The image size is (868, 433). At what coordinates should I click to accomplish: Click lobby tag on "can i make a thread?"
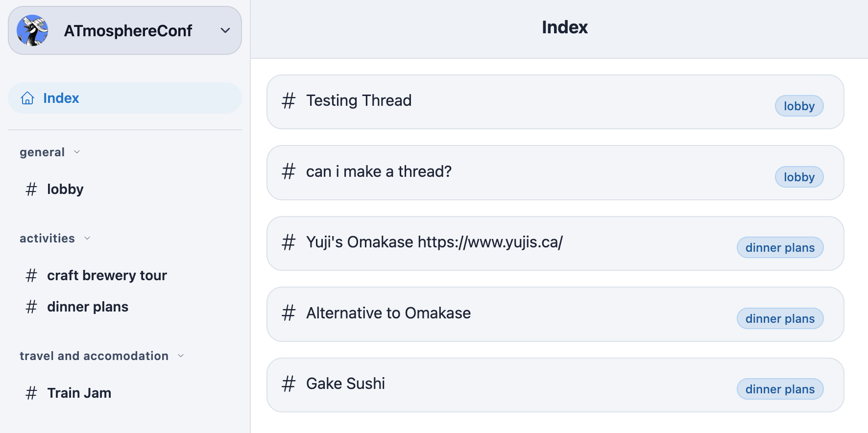click(x=799, y=177)
